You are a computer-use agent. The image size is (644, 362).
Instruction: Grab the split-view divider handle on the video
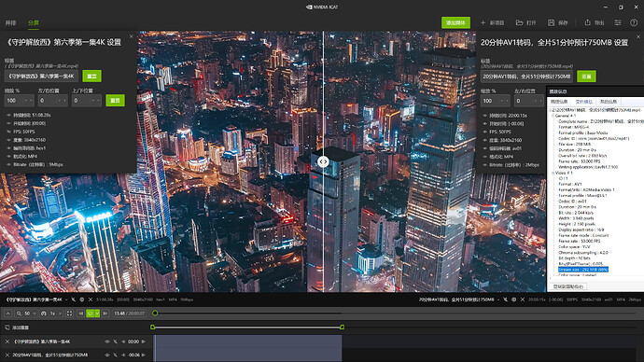tap(323, 161)
